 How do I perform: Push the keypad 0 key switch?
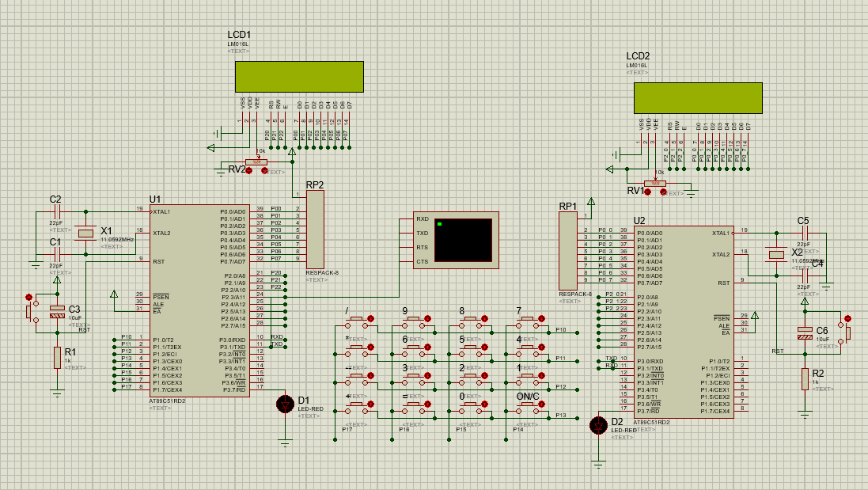pyautogui.click(x=471, y=407)
